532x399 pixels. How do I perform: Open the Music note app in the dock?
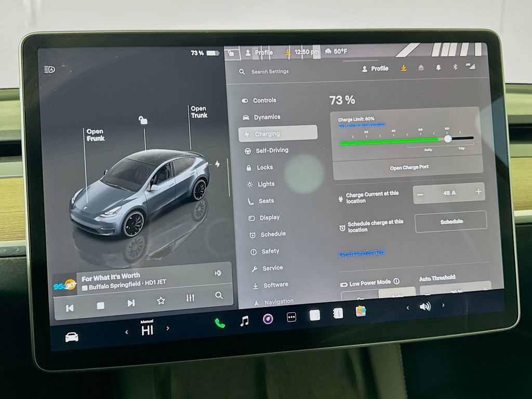[244, 321]
